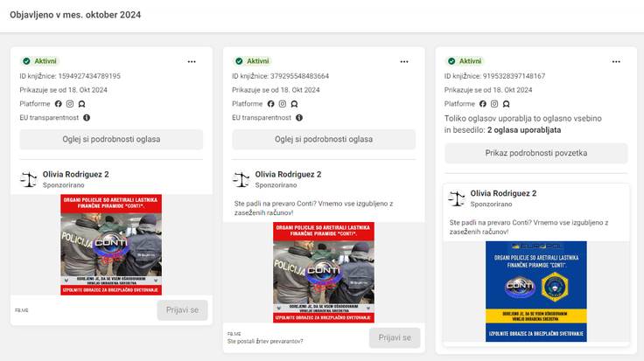
Task: Click green Aktivni check icon in ad 1594927434789195
Action: pos(27,61)
